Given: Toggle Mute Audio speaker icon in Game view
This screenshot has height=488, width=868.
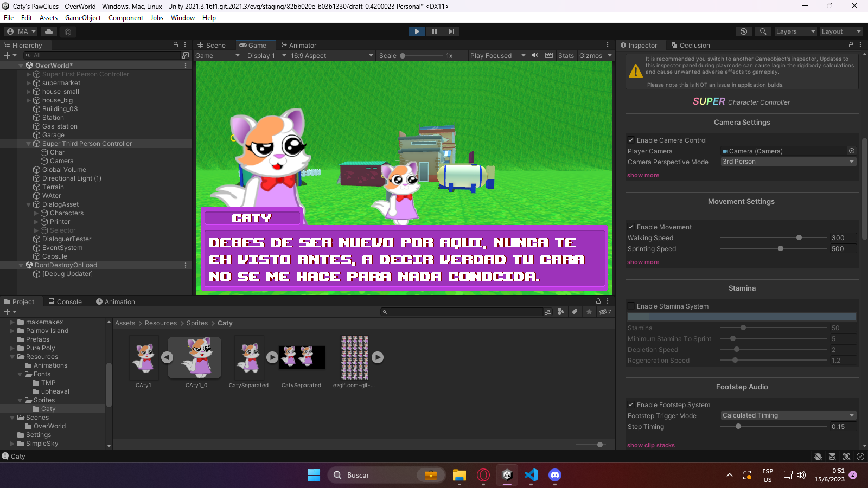Looking at the screenshot, I should click(535, 55).
